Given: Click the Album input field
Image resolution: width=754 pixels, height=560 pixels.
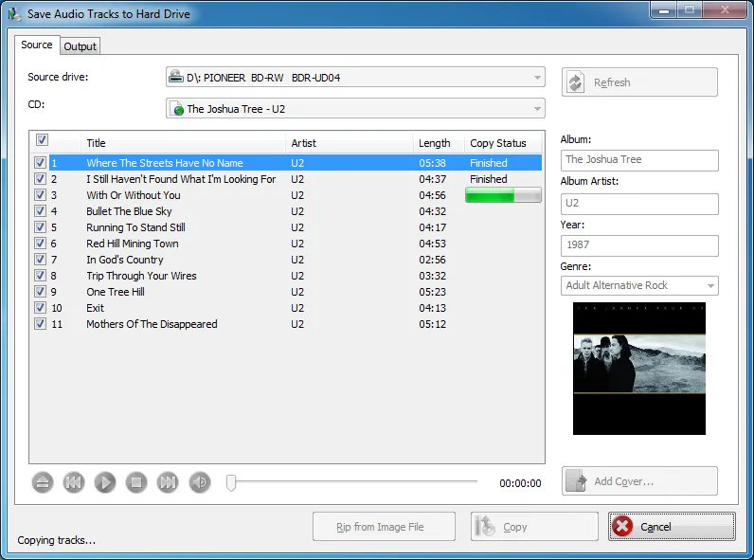Looking at the screenshot, I should 639,160.
